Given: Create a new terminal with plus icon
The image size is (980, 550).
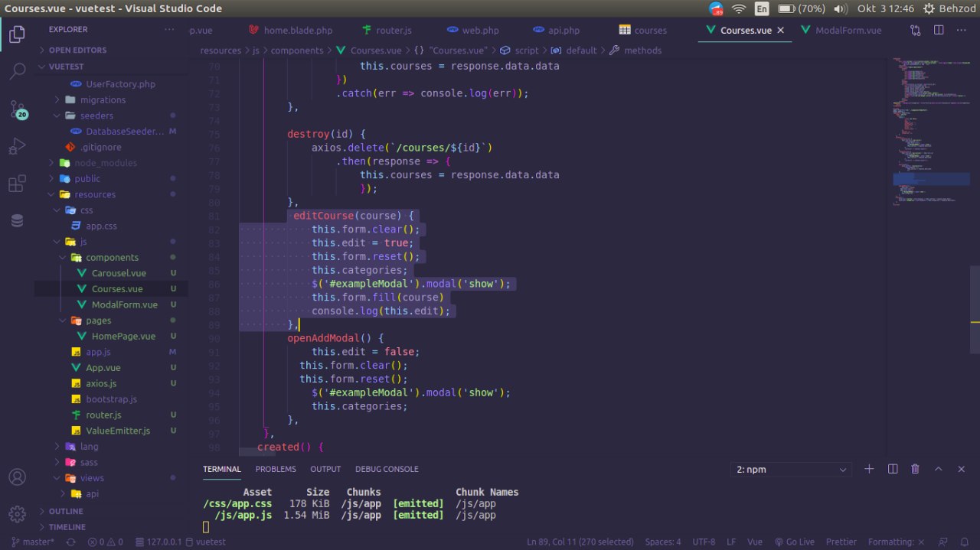Looking at the screenshot, I should [869, 469].
